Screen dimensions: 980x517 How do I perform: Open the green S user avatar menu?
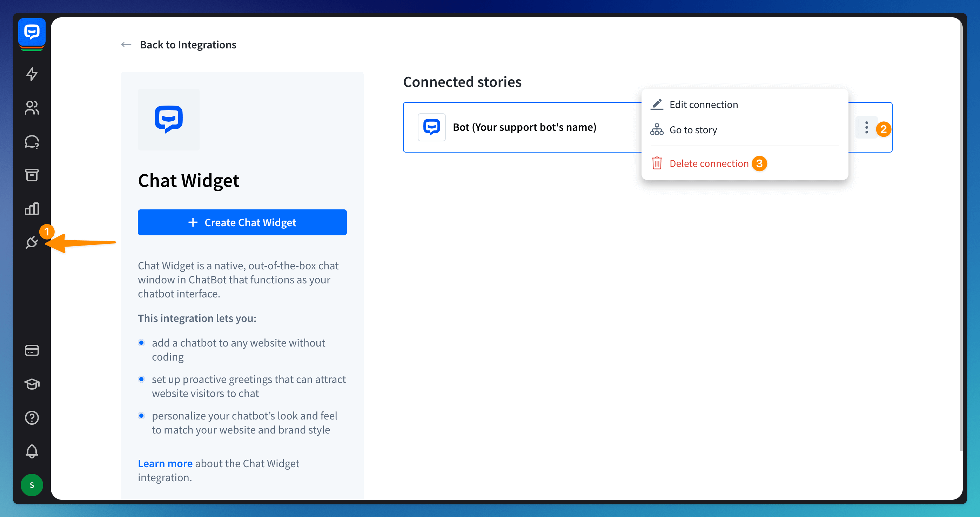(x=32, y=485)
